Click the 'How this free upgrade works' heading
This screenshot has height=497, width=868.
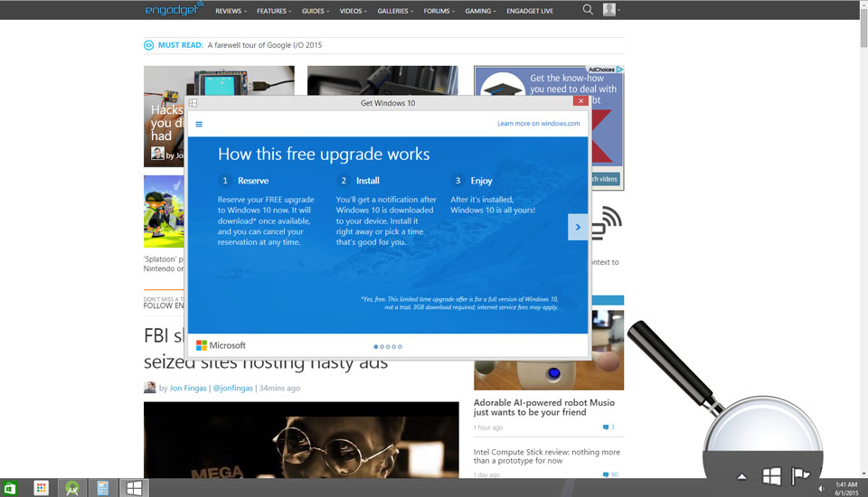tap(324, 154)
